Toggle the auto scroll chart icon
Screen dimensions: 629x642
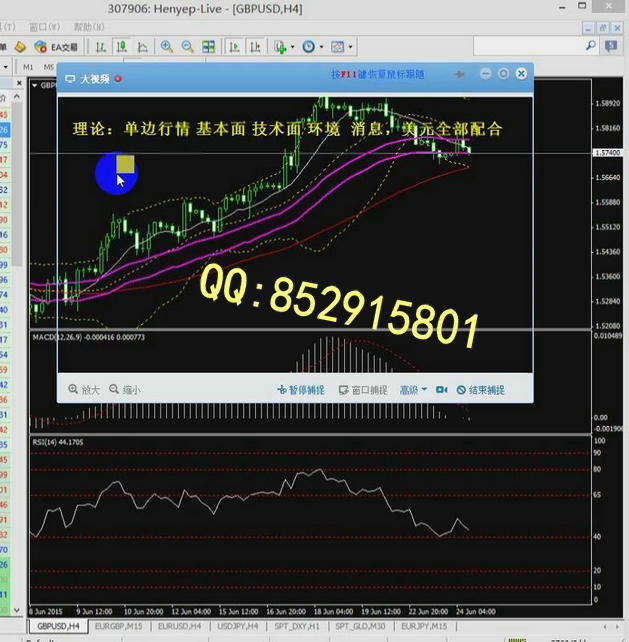[234, 47]
